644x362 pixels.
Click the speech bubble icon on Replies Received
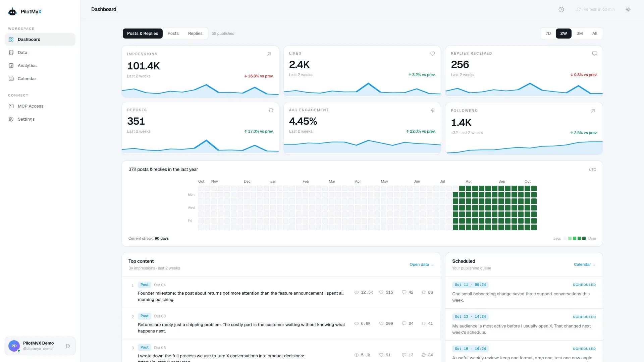point(595,54)
